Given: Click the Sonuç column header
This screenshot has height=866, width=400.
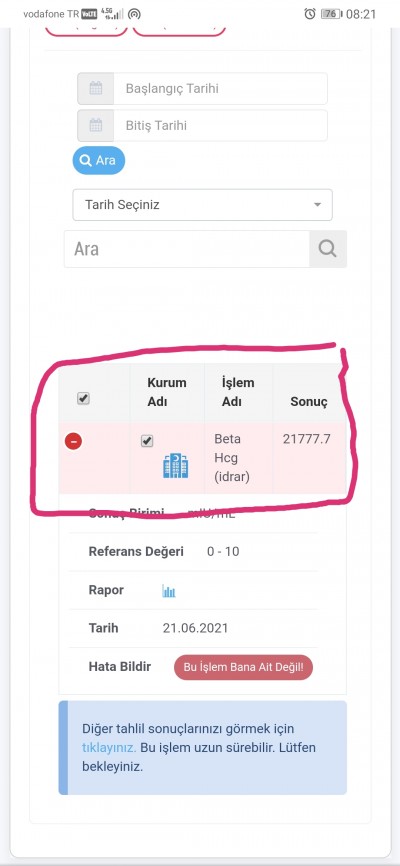Looking at the screenshot, I should pyautogui.click(x=309, y=402).
